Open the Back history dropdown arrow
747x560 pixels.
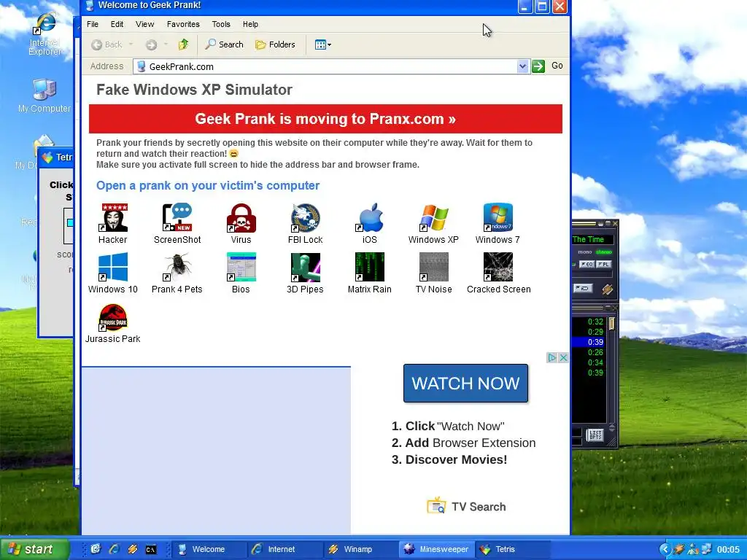coord(131,44)
